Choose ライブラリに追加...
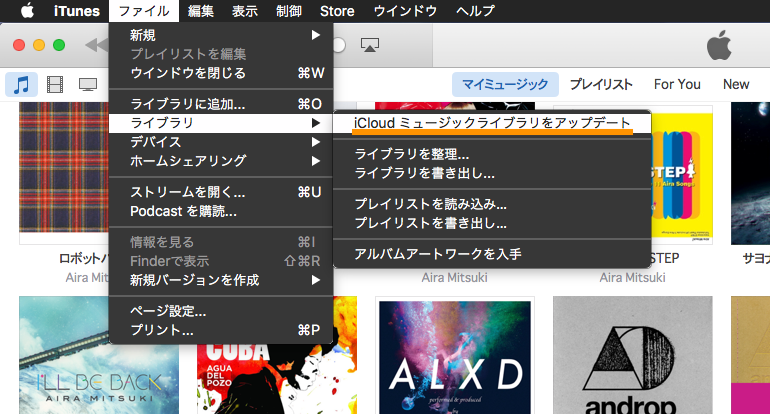 [x=221, y=104]
